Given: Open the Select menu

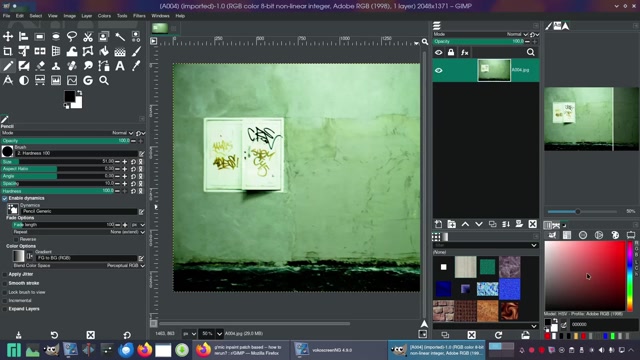Looking at the screenshot, I should pos(36,16).
